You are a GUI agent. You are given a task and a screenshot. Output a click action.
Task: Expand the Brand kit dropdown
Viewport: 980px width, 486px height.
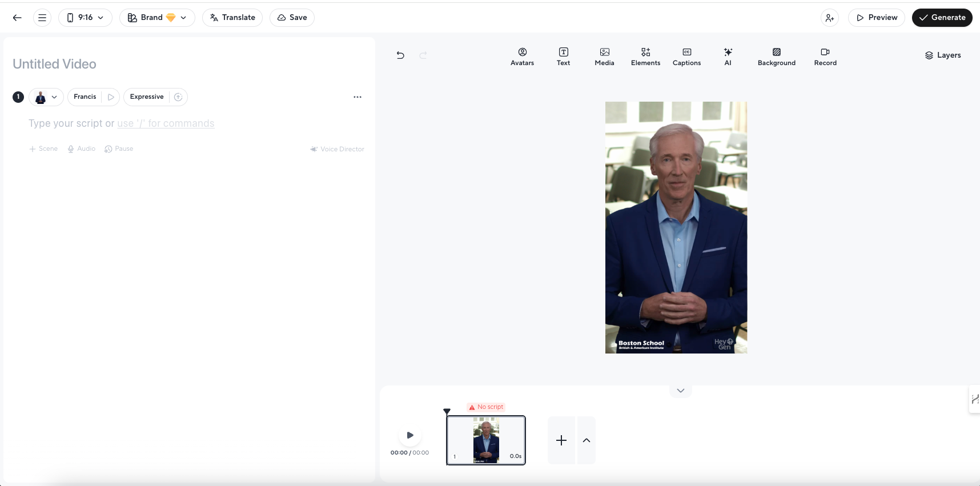click(157, 18)
